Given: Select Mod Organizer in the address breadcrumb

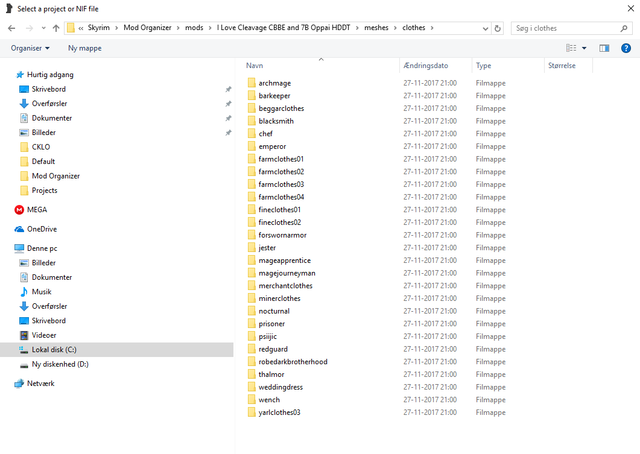Looking at the screenshot, I should pyautogui.click(x=147, y=28).
